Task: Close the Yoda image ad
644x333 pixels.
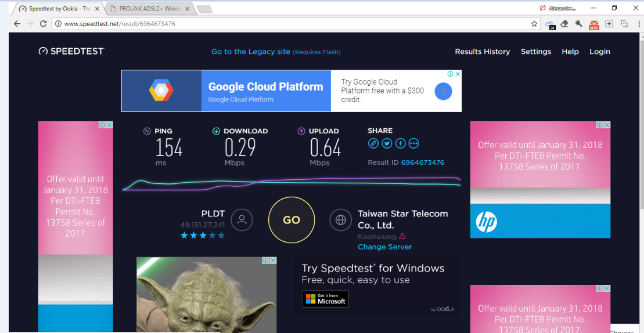Action: coord(273,260)
